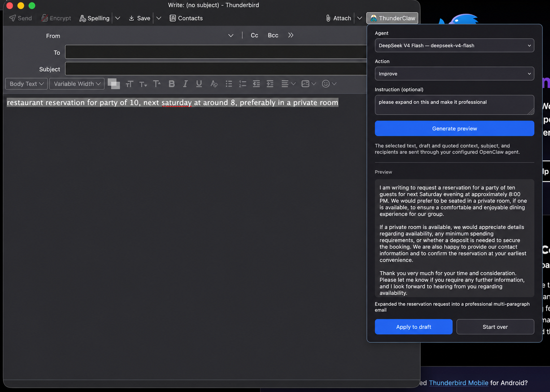Viewport: 550px width, 392px height.
Task: Apply a bulleted list
Action: pyautogui.click(x=229, y=84)
